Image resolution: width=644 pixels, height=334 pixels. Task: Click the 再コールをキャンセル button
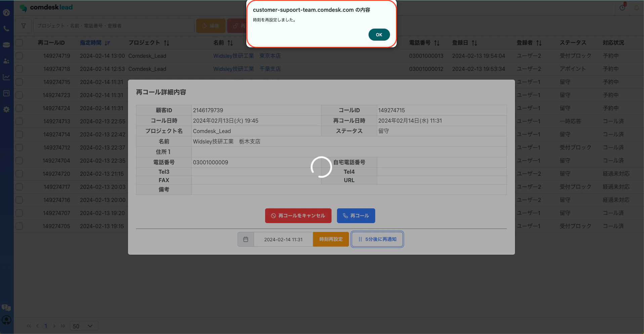(298, 216)
